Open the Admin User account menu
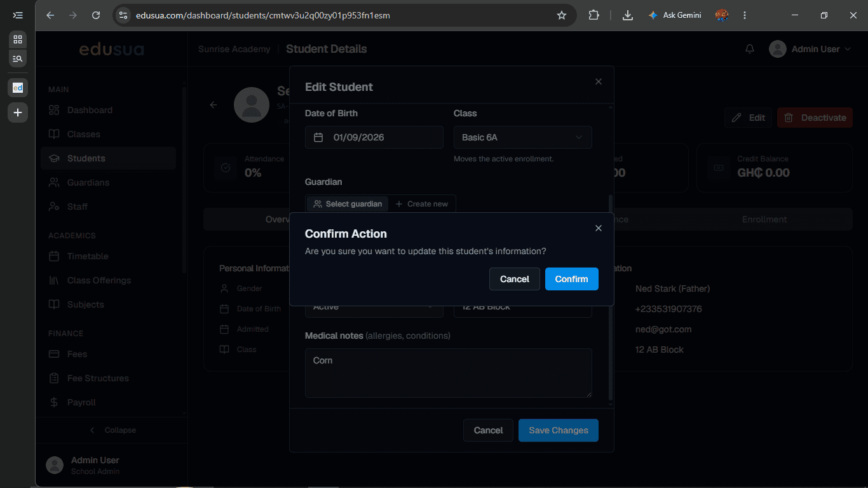Screen dimensions: 868x488 coord(810,49)
